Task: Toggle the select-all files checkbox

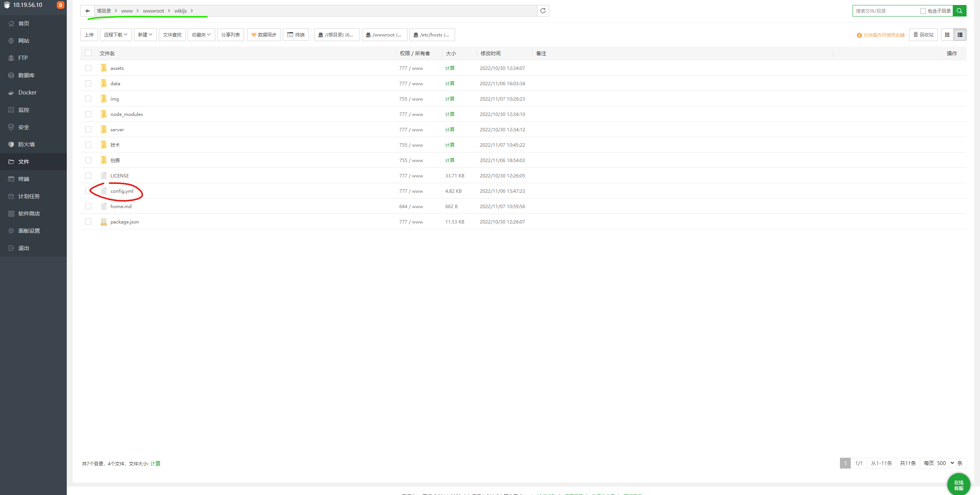Action: click(x=88, y=53)
